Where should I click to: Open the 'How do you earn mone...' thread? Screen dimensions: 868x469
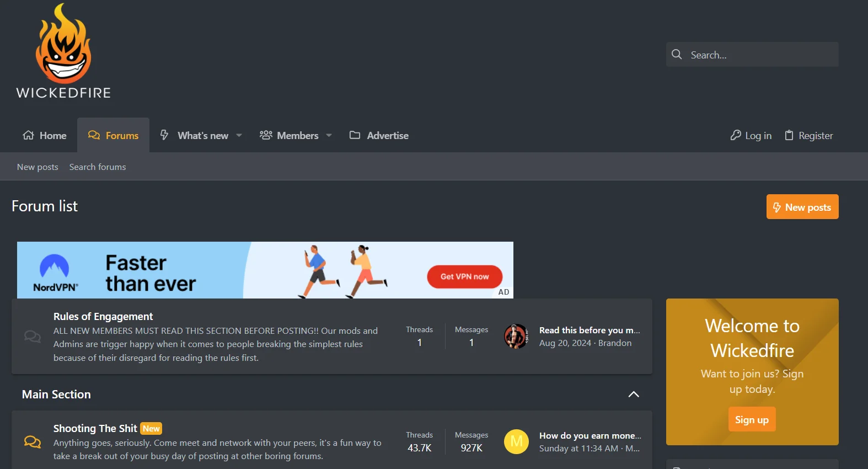(590, 435)
